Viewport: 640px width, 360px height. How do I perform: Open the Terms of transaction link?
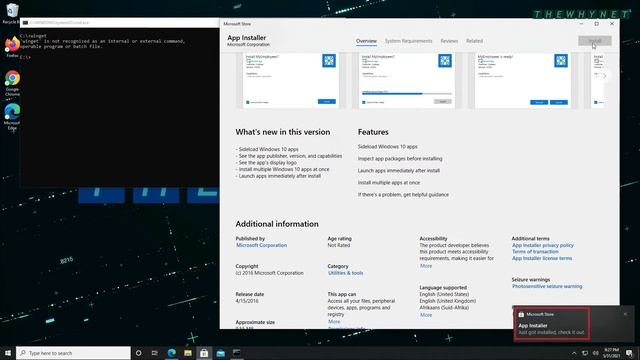pos(535,252)
